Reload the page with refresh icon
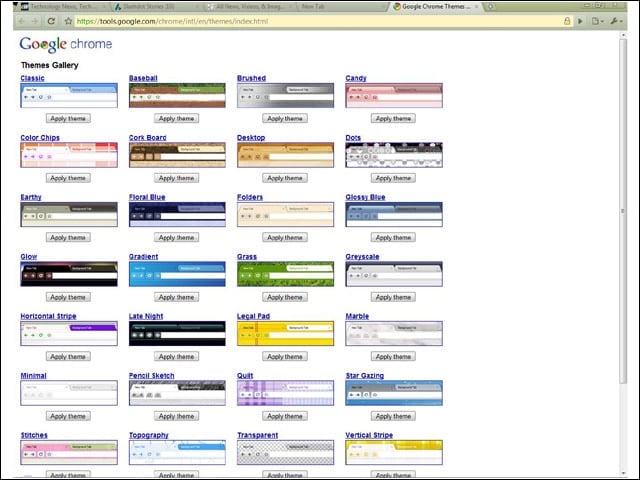The width and height of the screenshot is (640, 480). tap(51, 21)
